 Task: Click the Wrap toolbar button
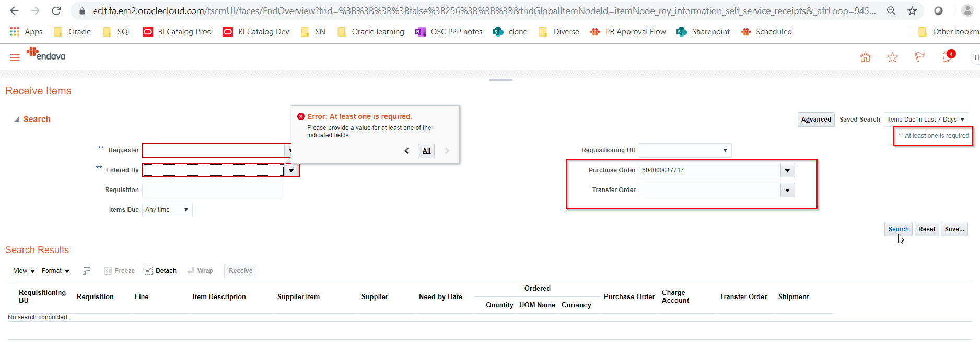click(200, 271)
